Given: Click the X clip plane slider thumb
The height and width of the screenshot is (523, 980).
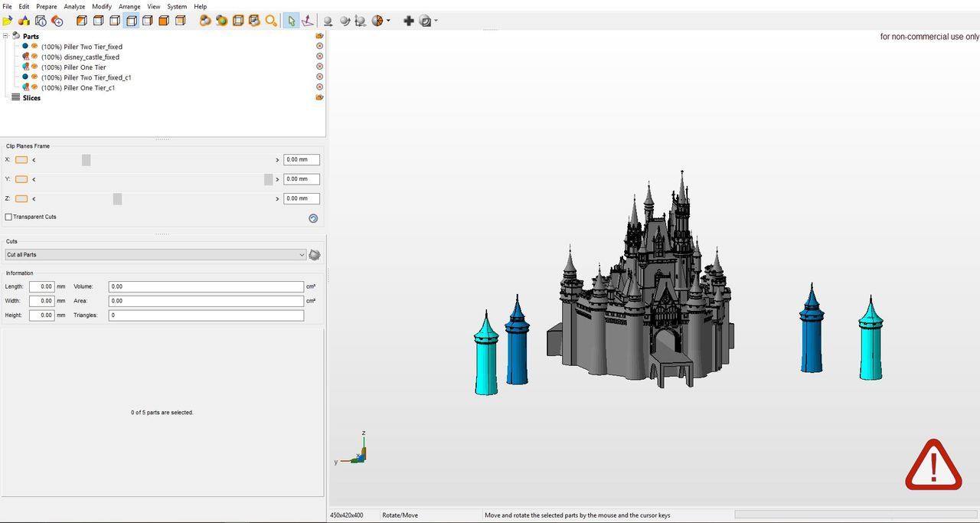Looking at the screenshot, I should tap(86, 160).
